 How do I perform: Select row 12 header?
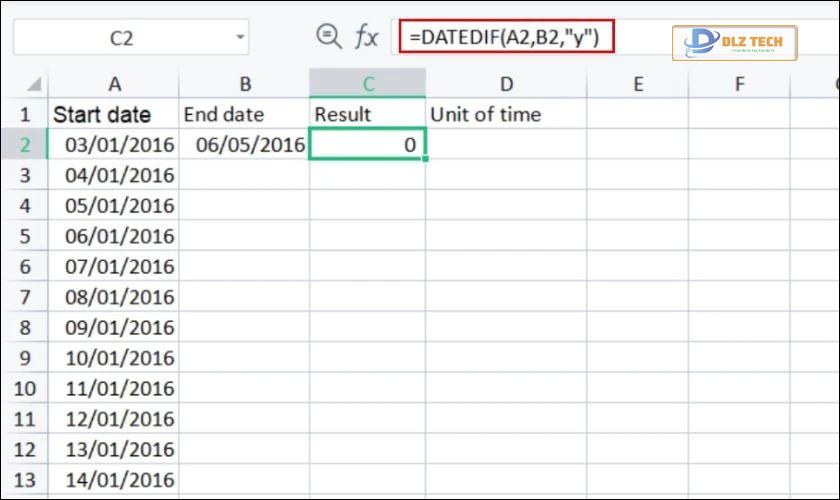[25, 450]
